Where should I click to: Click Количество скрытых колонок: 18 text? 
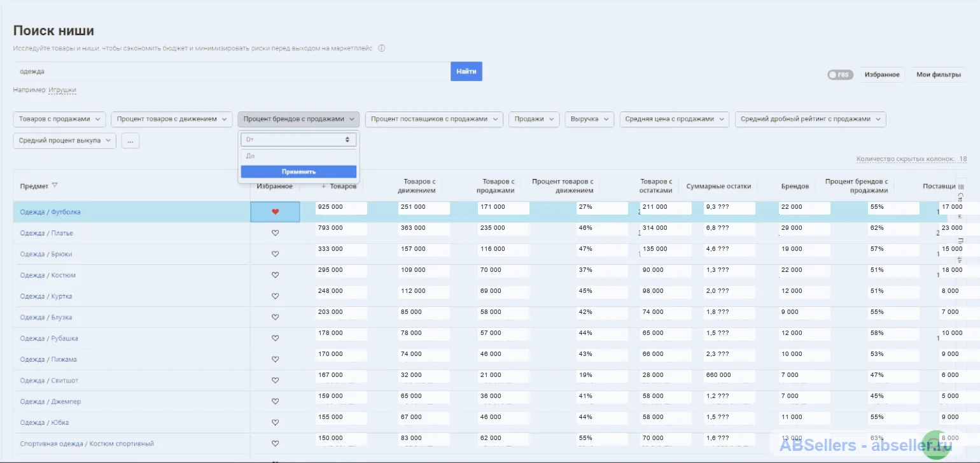[x=912, y=159]
